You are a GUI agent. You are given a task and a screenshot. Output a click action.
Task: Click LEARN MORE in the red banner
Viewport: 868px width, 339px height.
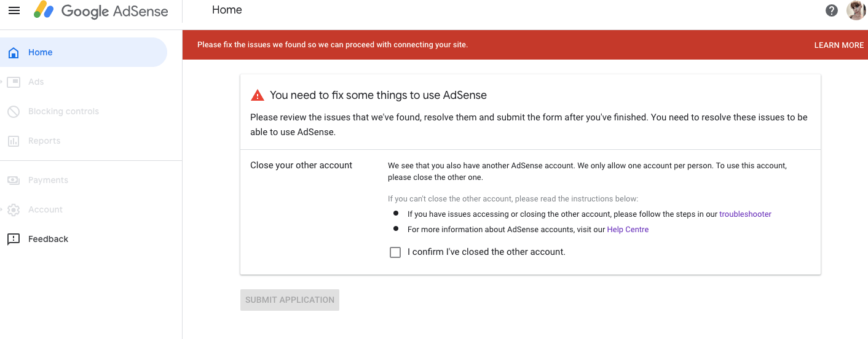(838, 45)
